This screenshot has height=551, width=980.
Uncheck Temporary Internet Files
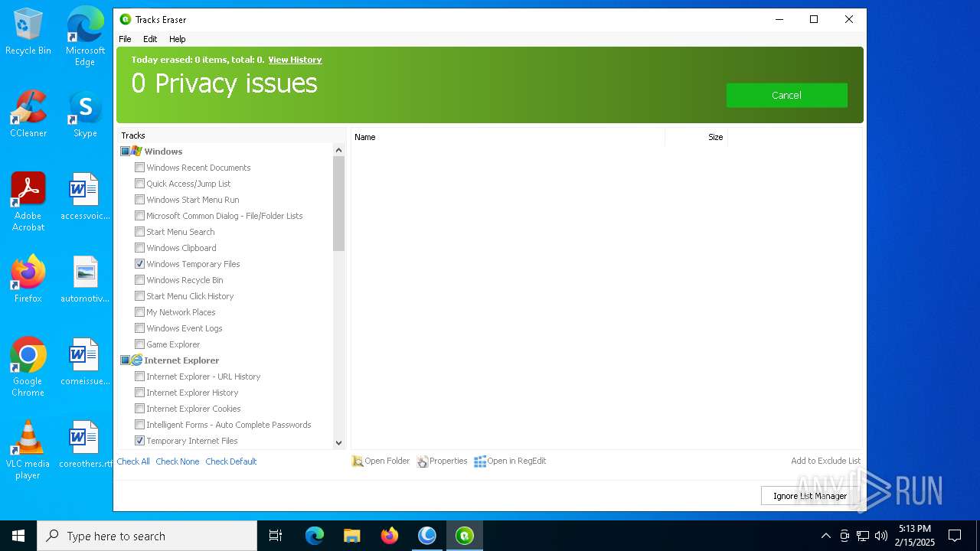click(x=139, y=440)
